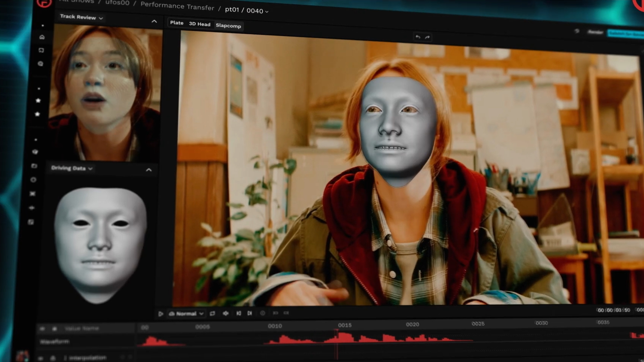
Task: Open the Normal playback speed dropdown
Action: [x=187, y=314]
